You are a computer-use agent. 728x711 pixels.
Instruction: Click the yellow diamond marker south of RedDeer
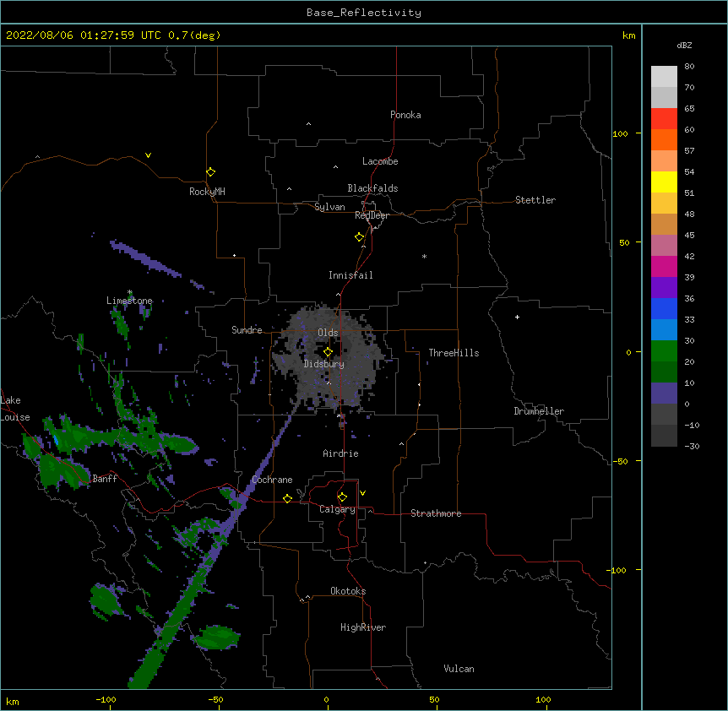click(x=360, y=237)
